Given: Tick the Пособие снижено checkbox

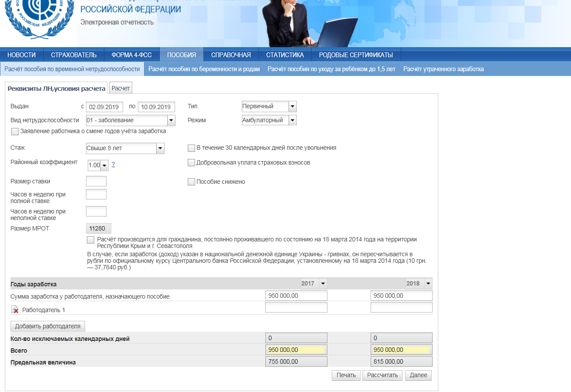Looking at the screenshot, I should pos(191,182).
